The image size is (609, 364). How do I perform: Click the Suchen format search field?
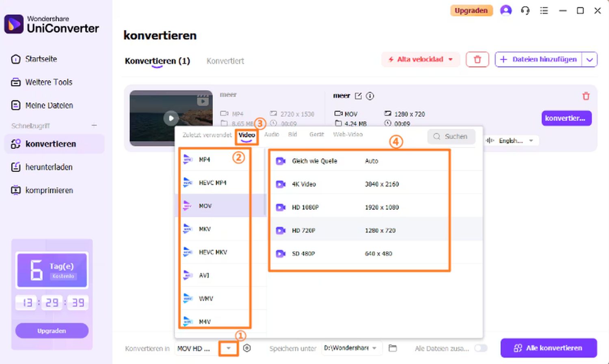[451, 137]
